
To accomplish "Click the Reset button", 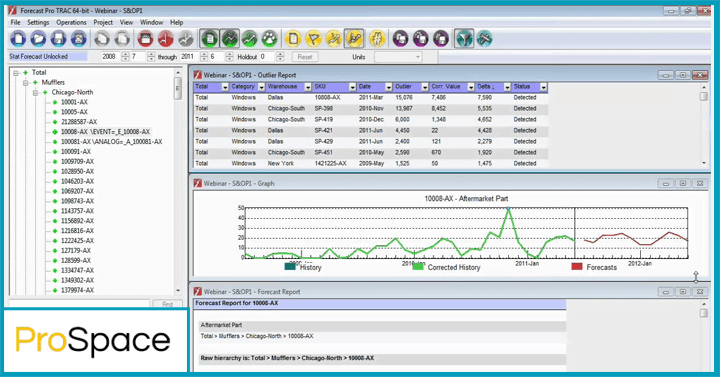I will pos(305,57).
